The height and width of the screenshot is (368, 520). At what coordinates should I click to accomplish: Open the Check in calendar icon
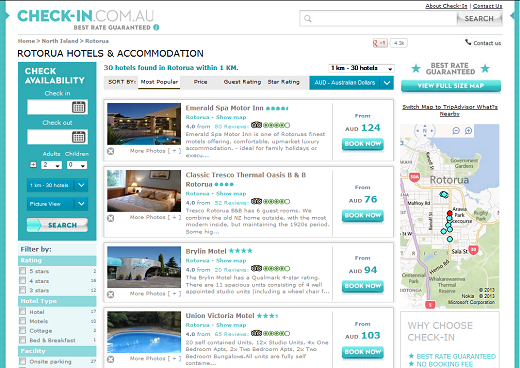click(79, 107)
